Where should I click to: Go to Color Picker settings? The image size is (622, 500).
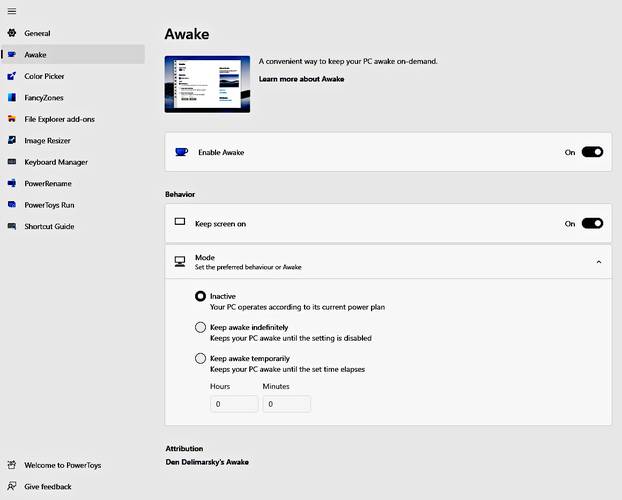pyautogui.click(x=73, y=76)
